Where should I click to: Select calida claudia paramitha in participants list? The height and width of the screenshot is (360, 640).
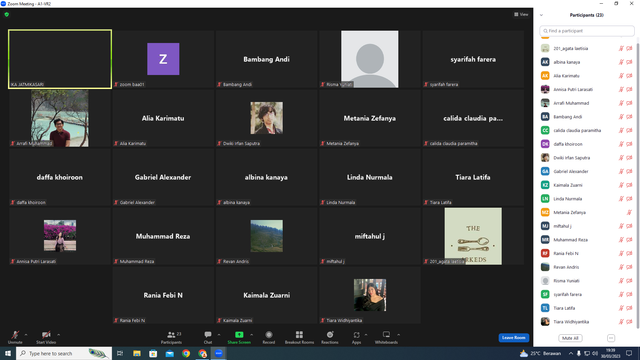click(x=587, y=130)
